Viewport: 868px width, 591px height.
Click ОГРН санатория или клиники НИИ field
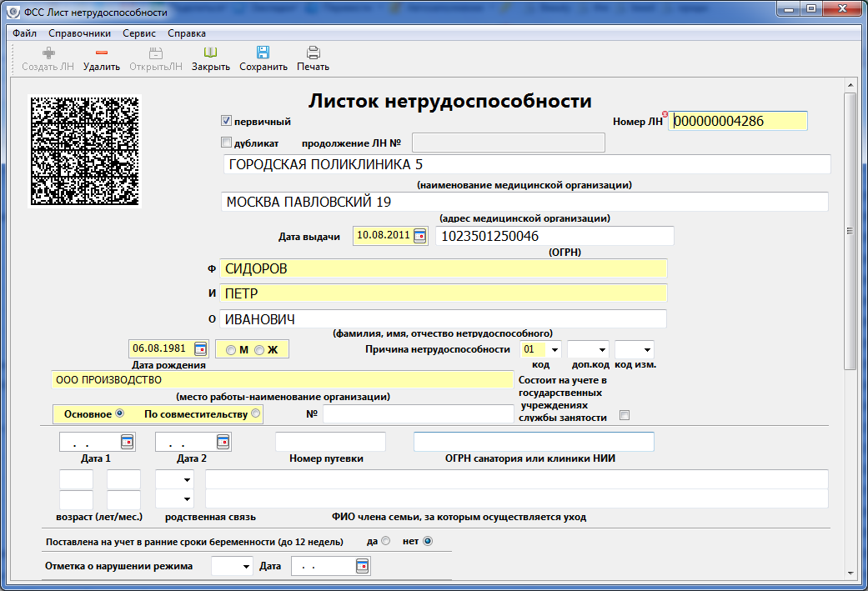coord(534,442)
